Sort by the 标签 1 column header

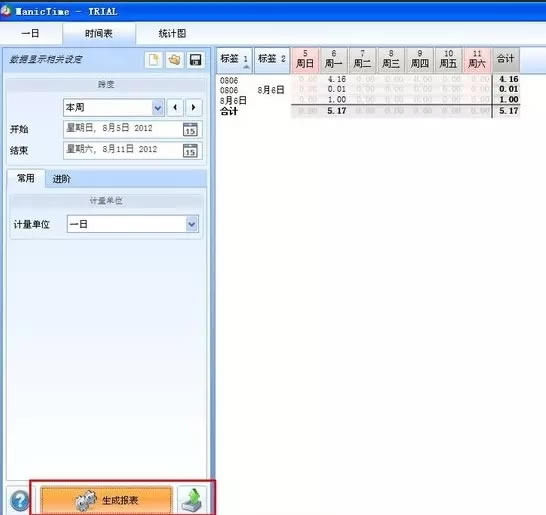234,61
